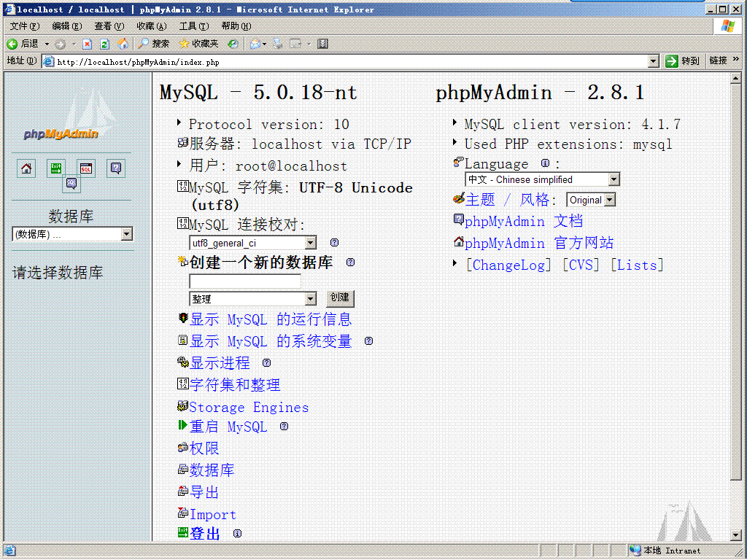
Task: Open the 数据库 database selector dropdown
Action: (72, 234)
